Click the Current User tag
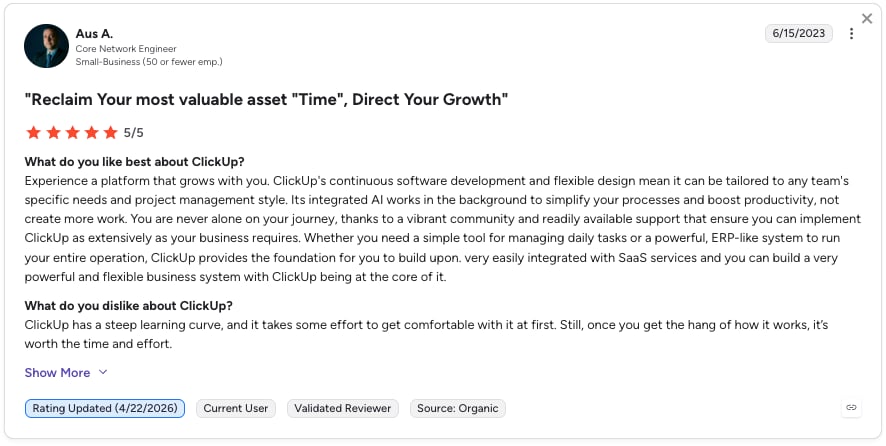Image resolution: width=886 pixels, height=446 pixels. click(236, 408)
